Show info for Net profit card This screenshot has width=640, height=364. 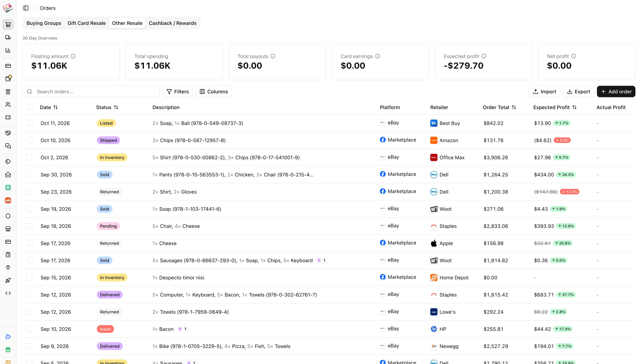[574, 56]
